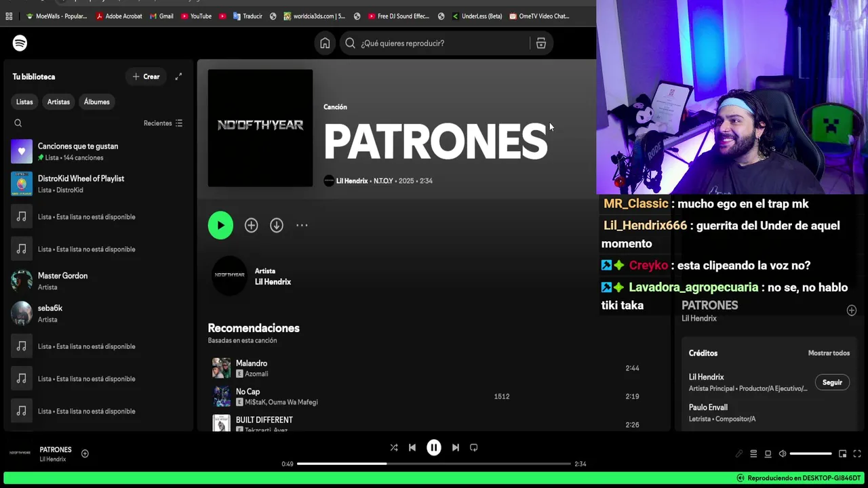Play PATRONES with the green play button

220,226
